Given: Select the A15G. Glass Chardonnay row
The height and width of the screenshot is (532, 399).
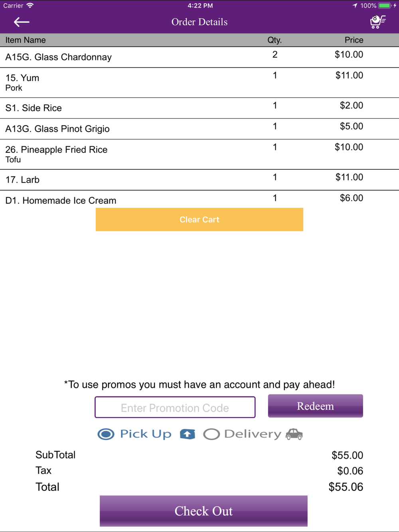Looking at the screenshot, I should click(x=199, y=57).
